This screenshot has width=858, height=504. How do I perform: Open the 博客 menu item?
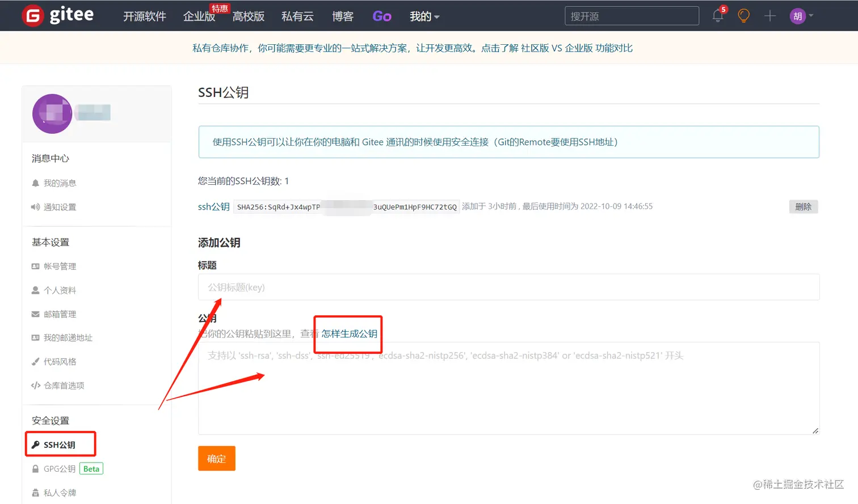343,16
